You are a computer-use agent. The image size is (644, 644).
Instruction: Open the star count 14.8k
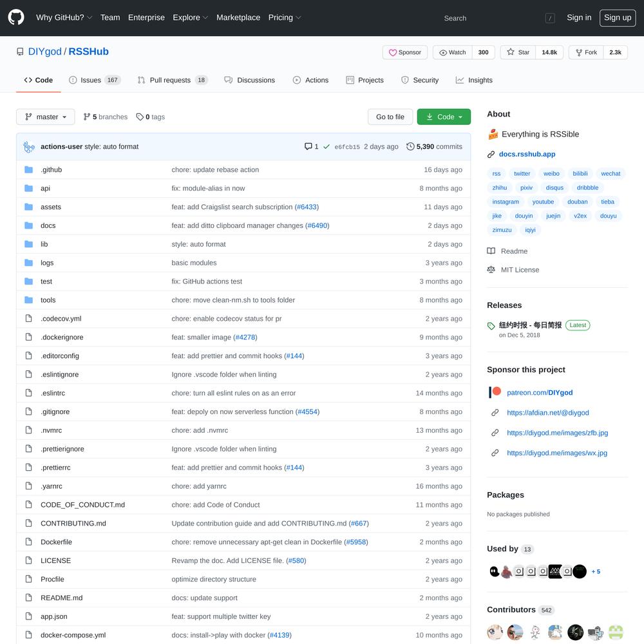(549, 52)
